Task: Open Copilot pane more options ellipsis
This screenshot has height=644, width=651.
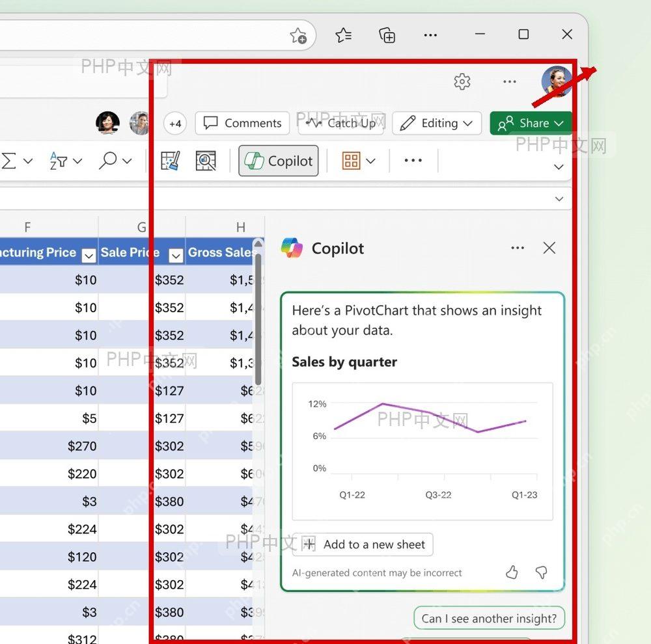Action: 518,248
